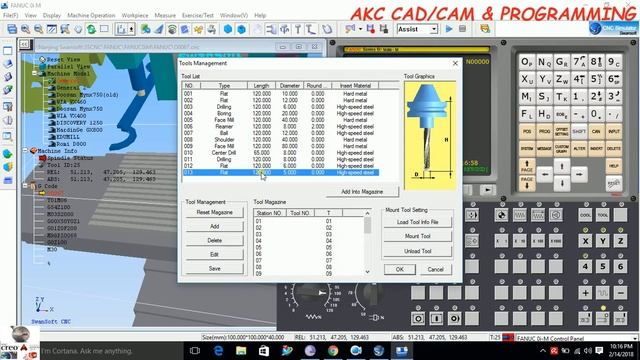Click Tool Magazine scrollbar down arrow

(x=367, y=272)
